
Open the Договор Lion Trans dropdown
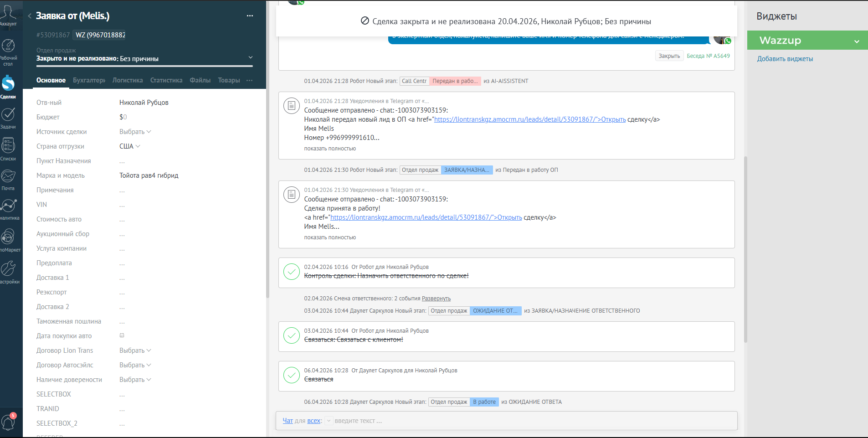135,350
